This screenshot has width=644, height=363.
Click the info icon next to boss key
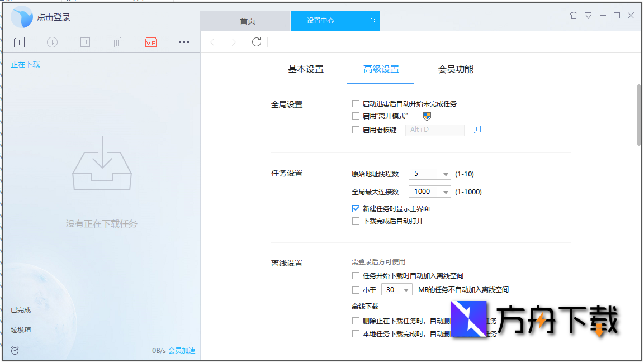476,129
